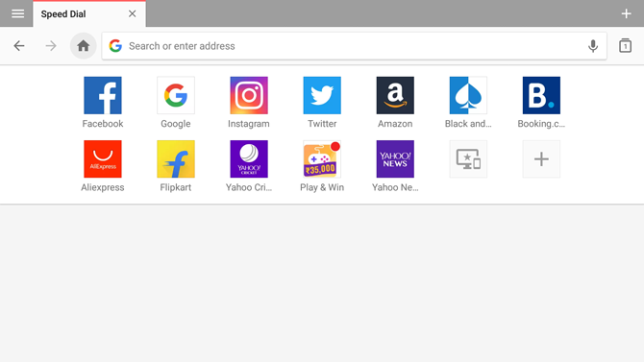
Task: Click the Facebook label text
Action: (103, 124)
